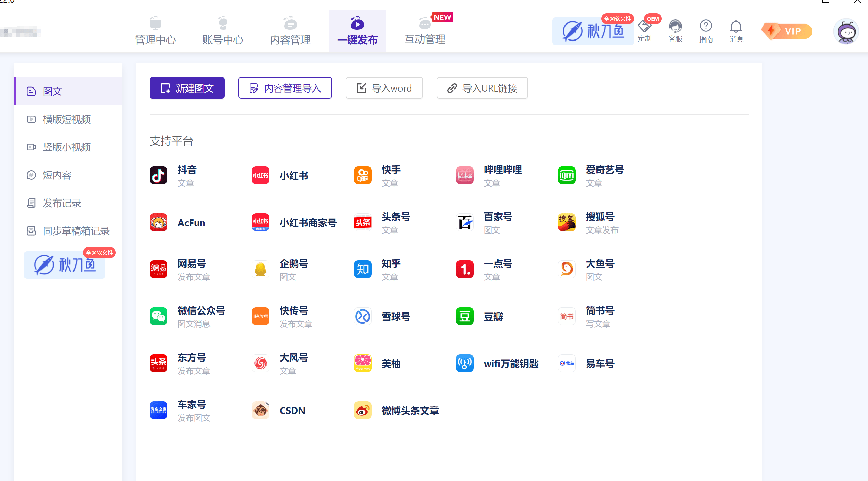868x481 pixels.
Task: Click the 大风号 platform icon
Action: [x=261, y=364]
